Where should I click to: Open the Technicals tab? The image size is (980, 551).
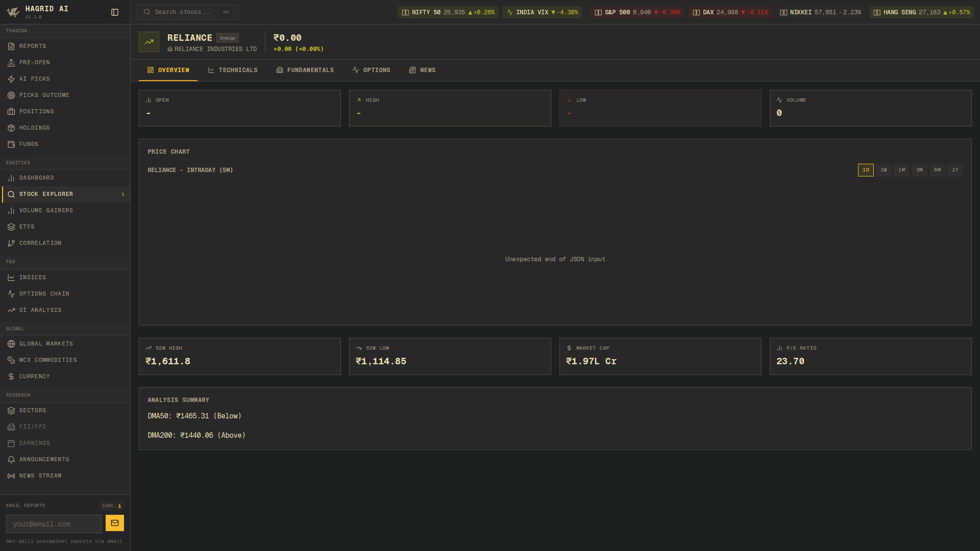coord(232,70)
